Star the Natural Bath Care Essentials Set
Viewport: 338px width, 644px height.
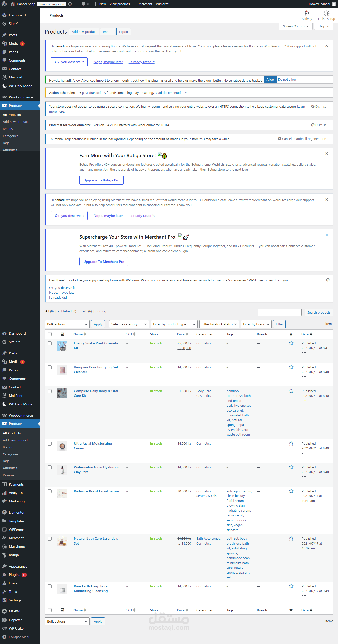click(291, 538)
